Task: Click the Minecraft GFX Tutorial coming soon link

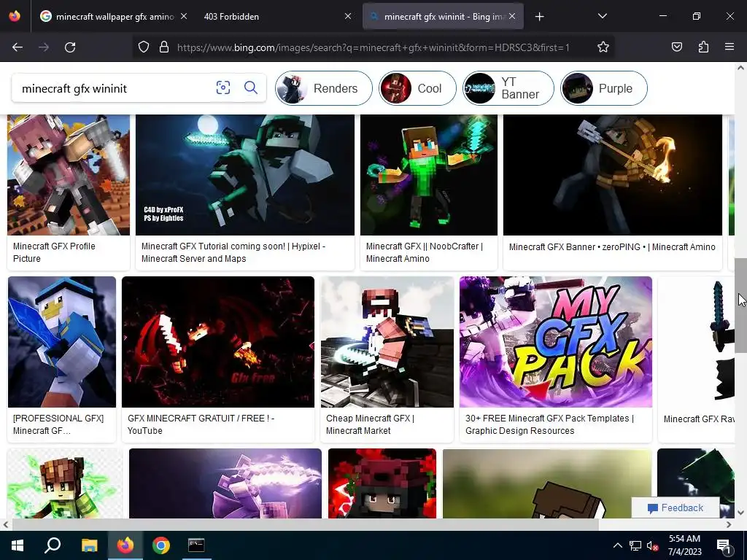Action: (233, 252)
